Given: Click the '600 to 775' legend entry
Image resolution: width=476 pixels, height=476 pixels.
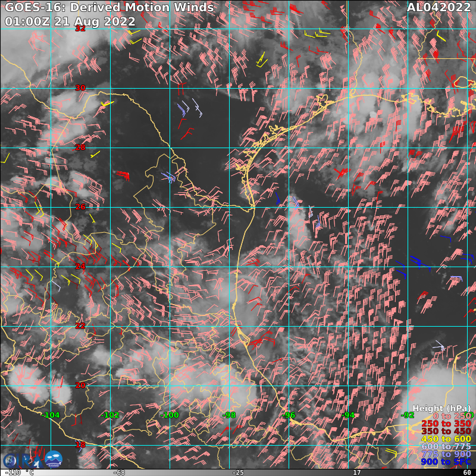Looking at the screenshot, I should point(446,447).
